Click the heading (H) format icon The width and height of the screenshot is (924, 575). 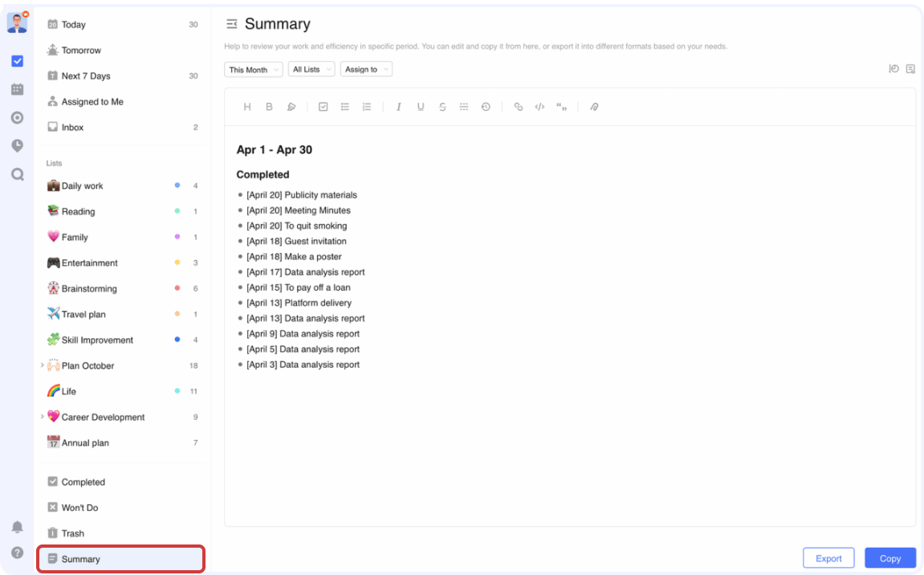[x=247, y=107]
